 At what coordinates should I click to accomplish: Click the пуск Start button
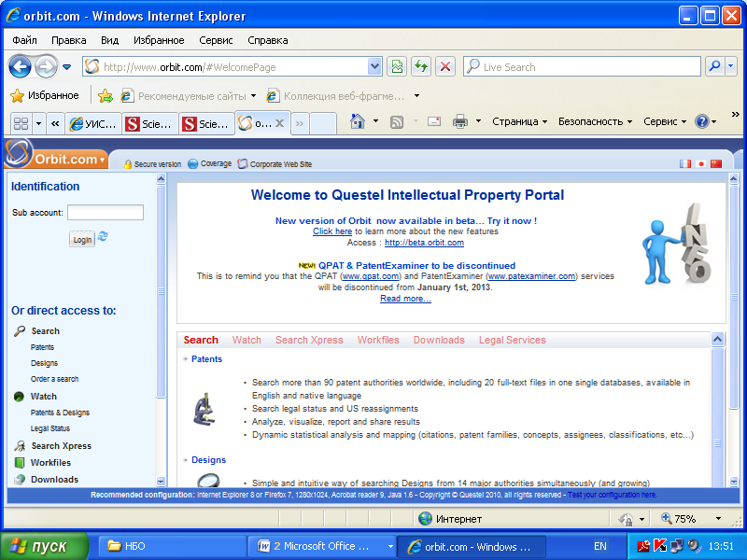44,546
